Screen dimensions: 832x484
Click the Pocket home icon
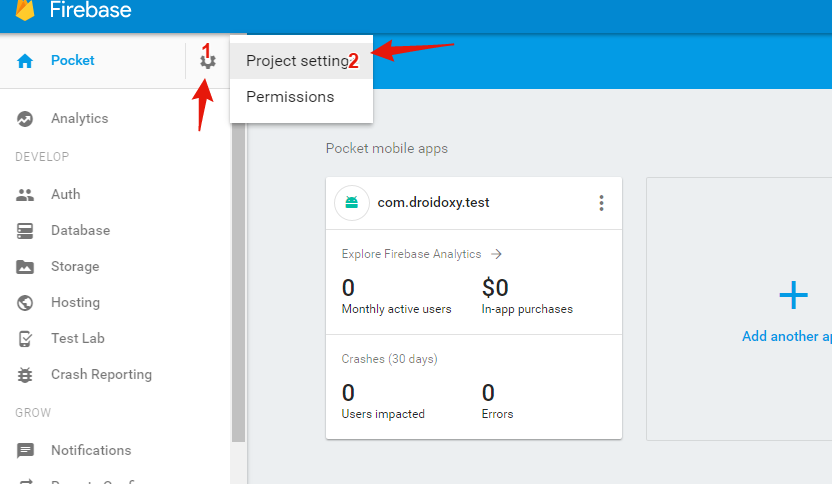26,61
